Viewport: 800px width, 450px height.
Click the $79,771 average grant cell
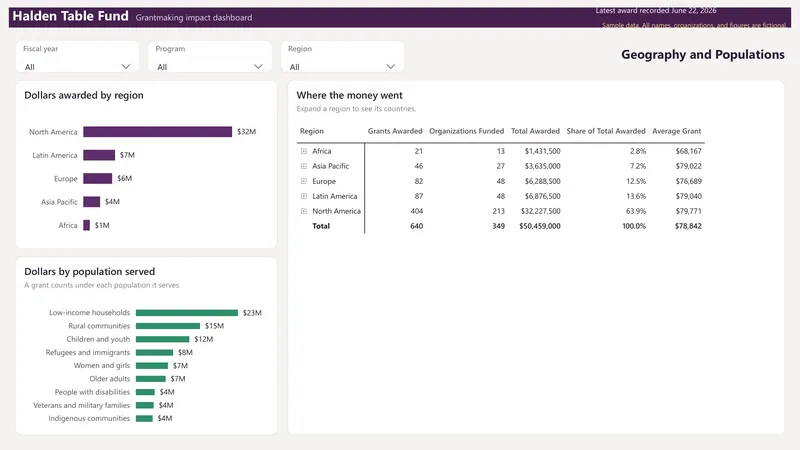[688, 211]
